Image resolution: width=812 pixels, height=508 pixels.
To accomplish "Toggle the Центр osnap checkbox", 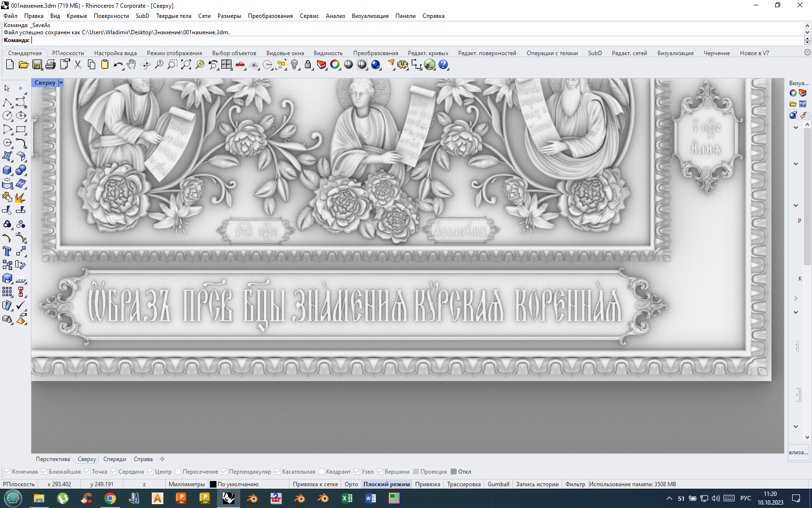I will tap(150, 472).
